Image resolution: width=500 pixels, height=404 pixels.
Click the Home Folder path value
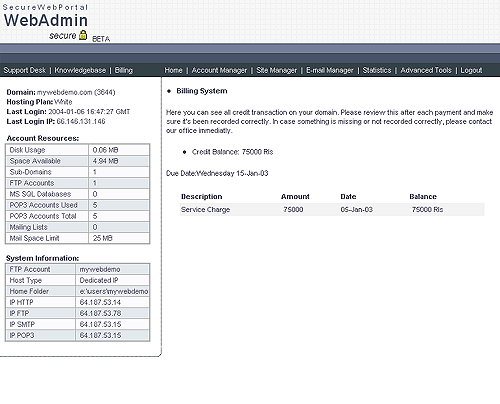114,291
